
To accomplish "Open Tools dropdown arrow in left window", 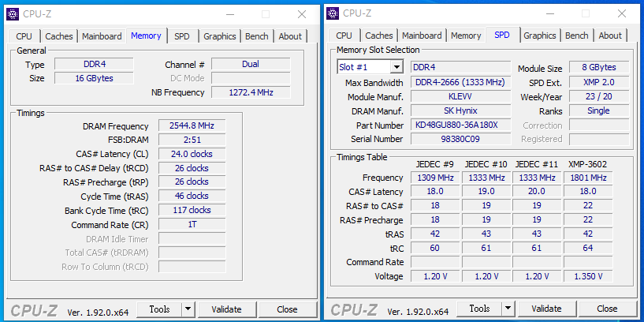I will [x=188, y=309].
